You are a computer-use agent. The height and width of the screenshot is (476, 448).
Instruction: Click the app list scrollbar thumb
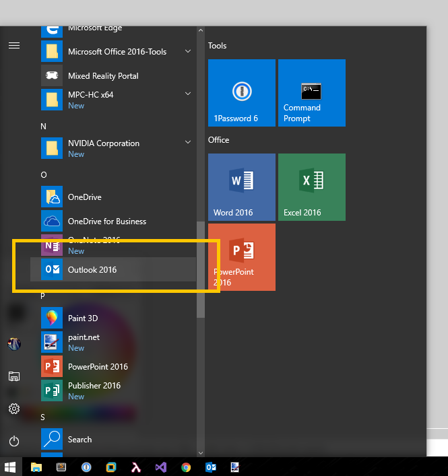pos(201,269)
